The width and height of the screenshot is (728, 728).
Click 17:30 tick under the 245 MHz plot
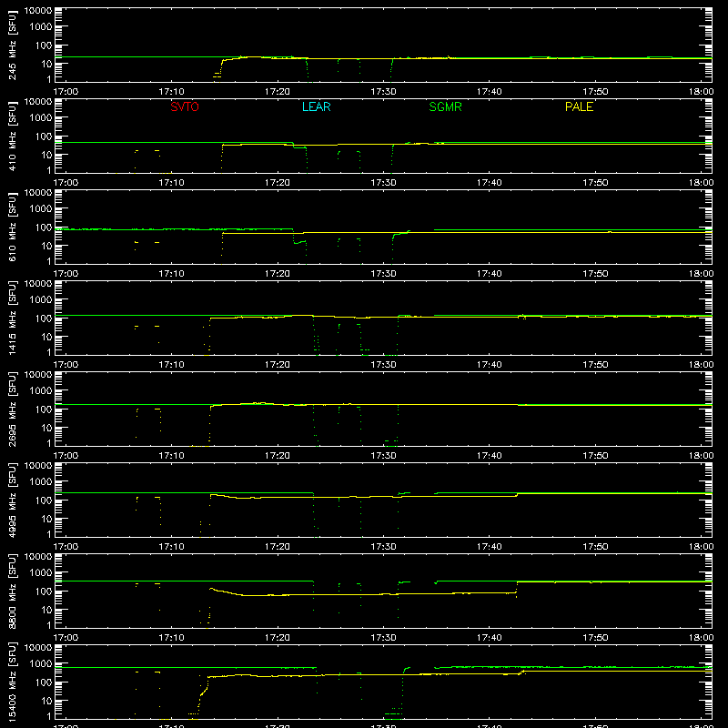point(383,92)
